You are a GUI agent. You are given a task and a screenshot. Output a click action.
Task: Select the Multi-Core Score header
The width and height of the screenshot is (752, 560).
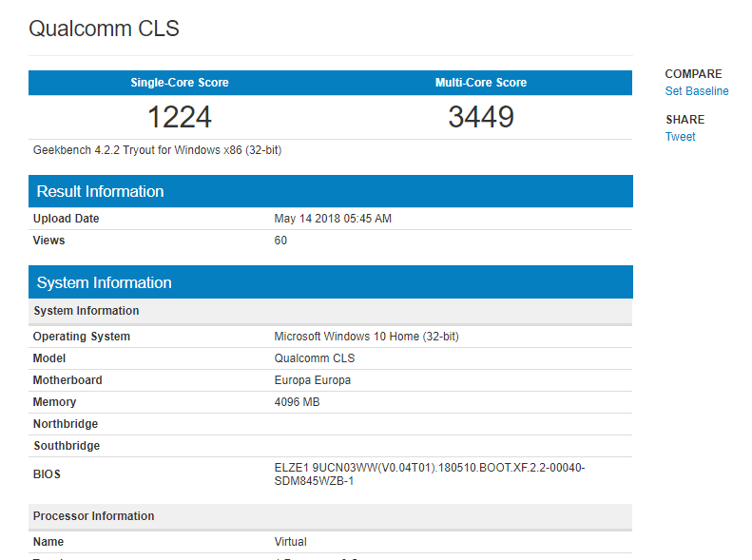pos(481,83)
